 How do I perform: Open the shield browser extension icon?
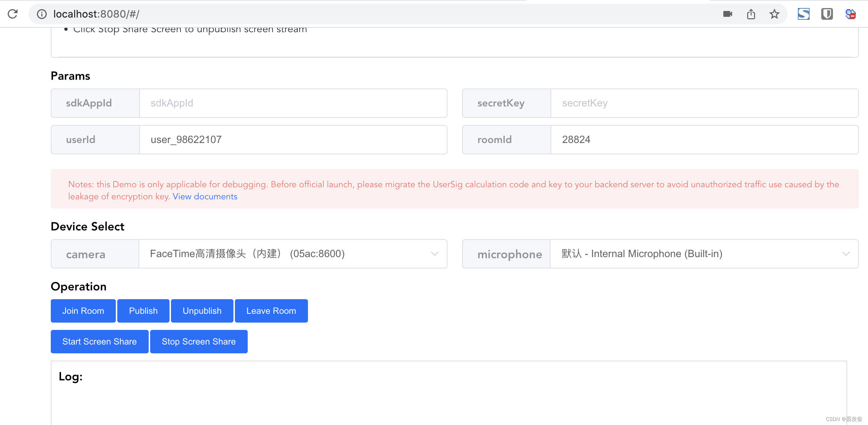pos(827,14)
